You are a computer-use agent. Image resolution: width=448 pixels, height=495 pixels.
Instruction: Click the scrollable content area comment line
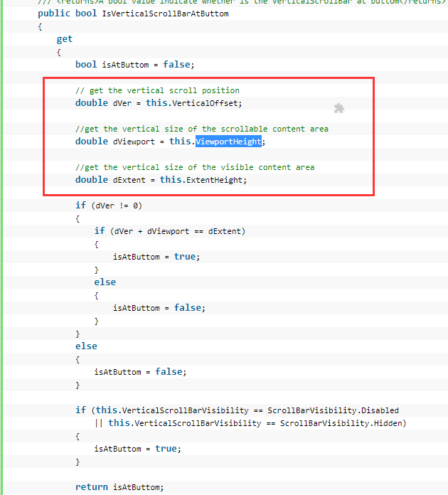pos(202,129)
